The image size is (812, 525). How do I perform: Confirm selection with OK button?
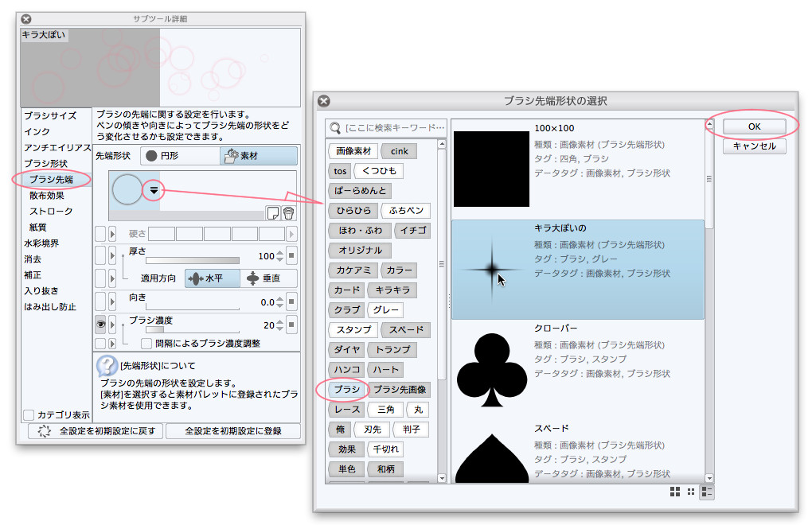click(x=754, y=126)
